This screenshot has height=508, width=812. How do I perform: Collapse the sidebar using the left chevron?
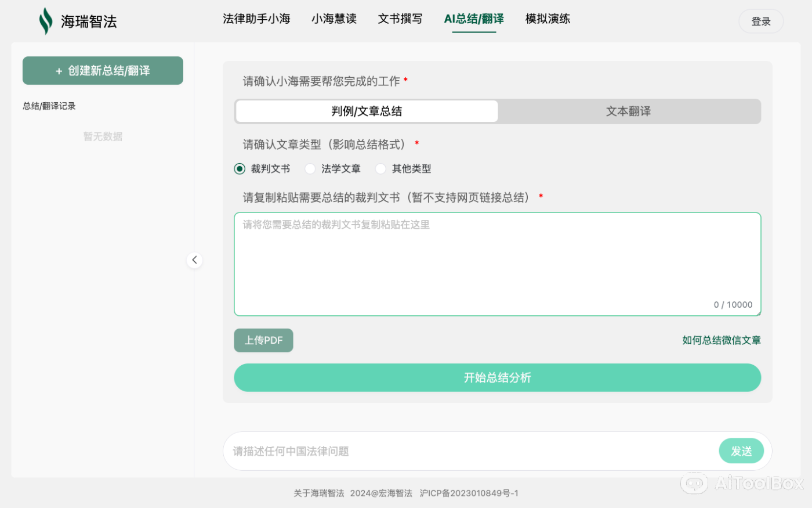(194, 260)
